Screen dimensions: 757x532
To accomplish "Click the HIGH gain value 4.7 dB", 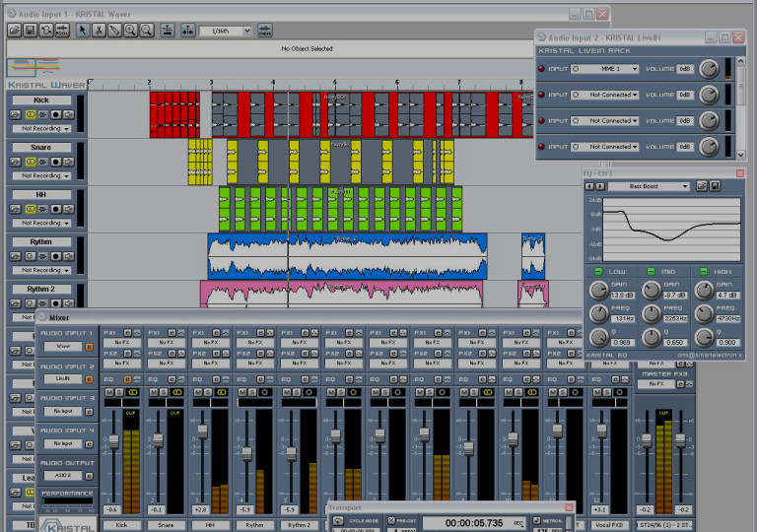I will [726, 295].
